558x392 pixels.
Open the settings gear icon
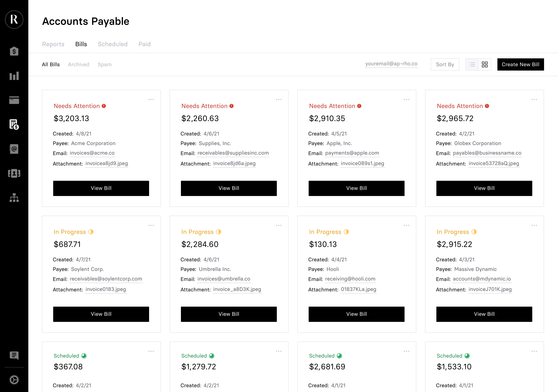click(x=14, y=380)
